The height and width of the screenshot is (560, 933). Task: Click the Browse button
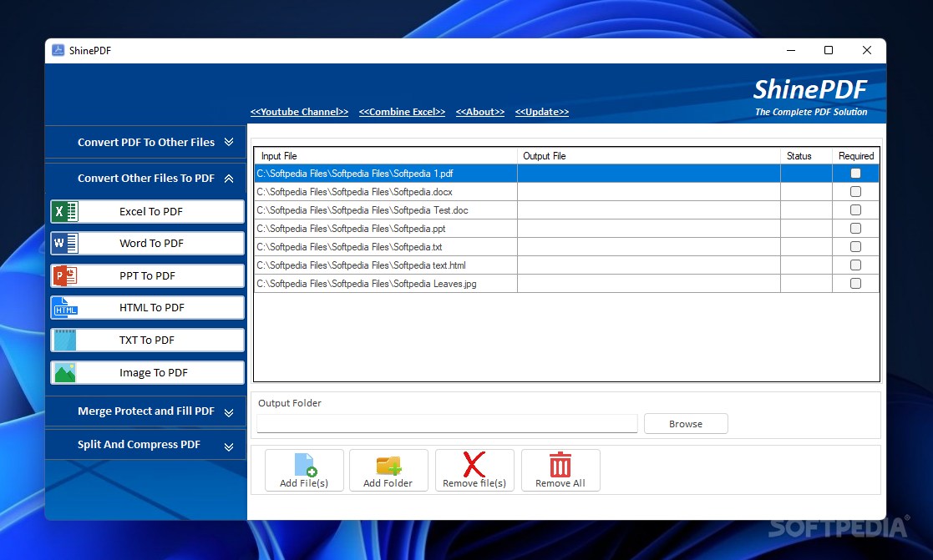(x=686, y=424)
